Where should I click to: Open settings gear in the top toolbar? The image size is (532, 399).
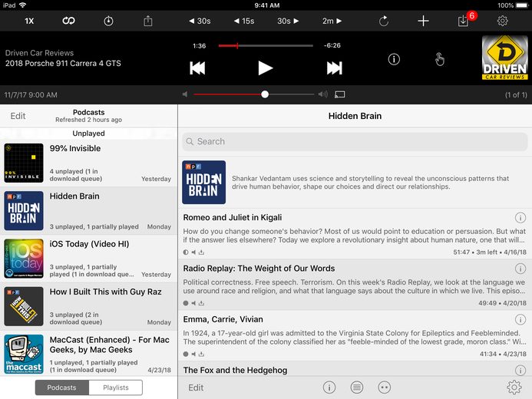[x=503, y=21]
